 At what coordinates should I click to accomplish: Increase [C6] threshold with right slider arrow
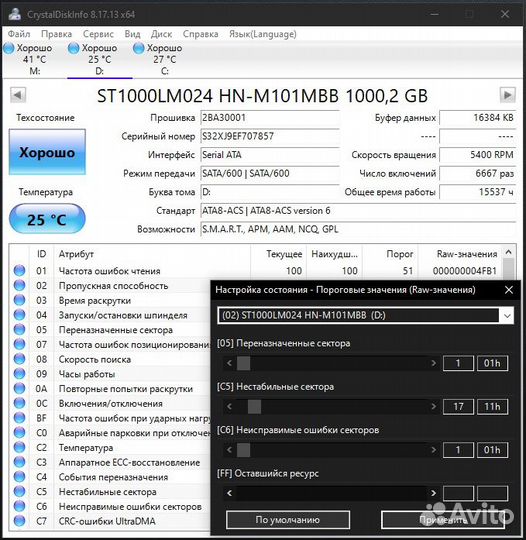[433, 450]
